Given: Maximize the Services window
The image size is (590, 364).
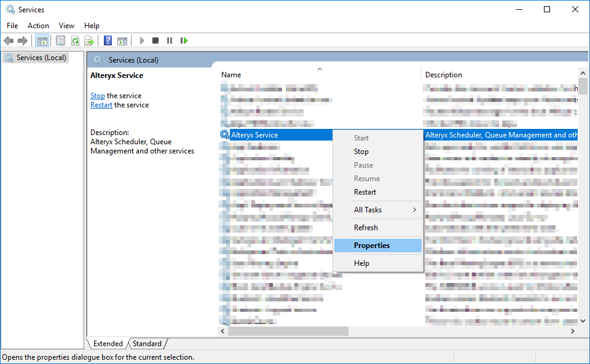Looking at the screenshot, I should [x=547, y=9].
